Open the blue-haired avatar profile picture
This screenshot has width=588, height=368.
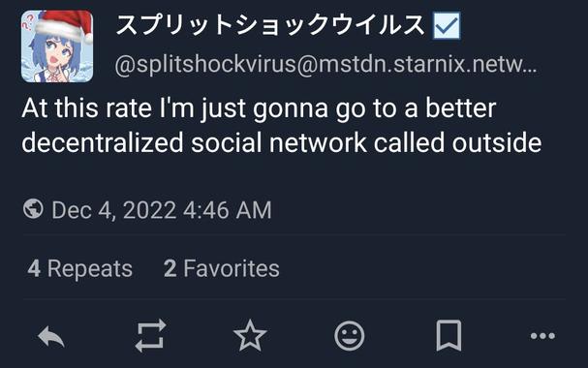click(x=57, y=46)
